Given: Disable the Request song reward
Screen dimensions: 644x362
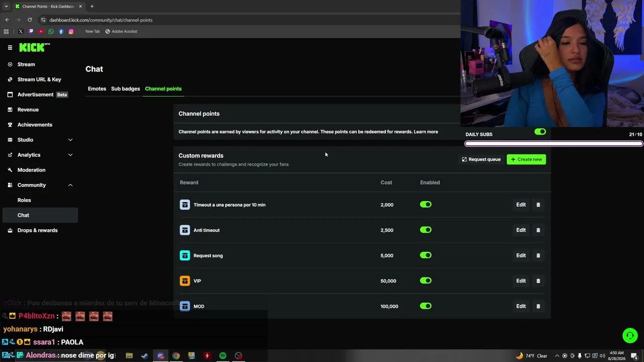Looking at the screenshot, I should (426, 255).
